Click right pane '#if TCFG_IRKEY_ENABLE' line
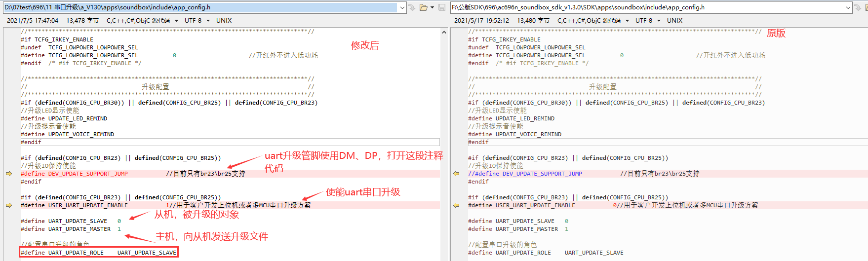The width and height of the screenshot is (868, 261). point(504,39)
